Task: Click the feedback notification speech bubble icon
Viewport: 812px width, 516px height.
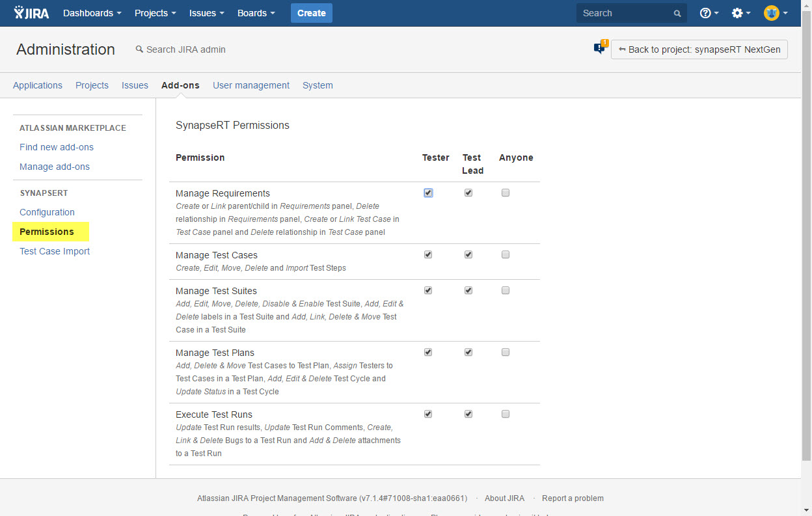Action: pyautogui.click(x=599, y=49)
